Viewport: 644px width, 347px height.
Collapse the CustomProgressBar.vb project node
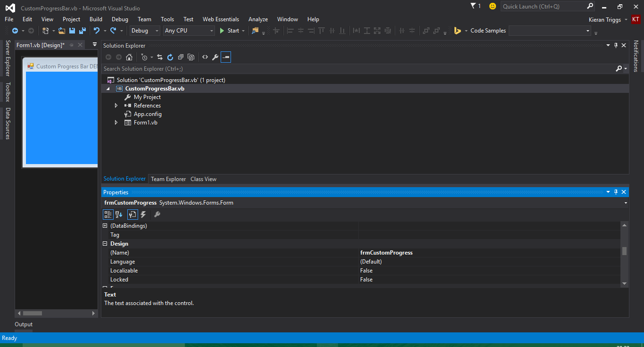point(108,89)
